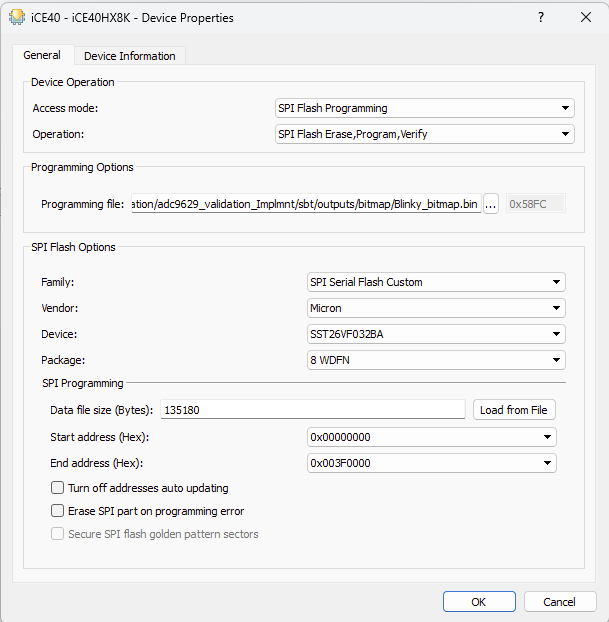The height and width of the screenshot is (622, 609).
Task: Select a different Vendor from dropdown
Action: [x=436, y=308]
